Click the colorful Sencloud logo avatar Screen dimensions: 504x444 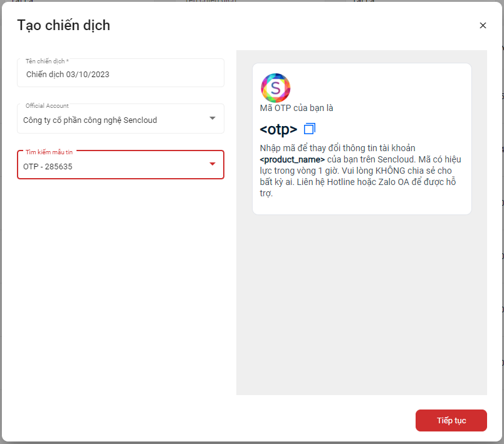pos(275,88)
